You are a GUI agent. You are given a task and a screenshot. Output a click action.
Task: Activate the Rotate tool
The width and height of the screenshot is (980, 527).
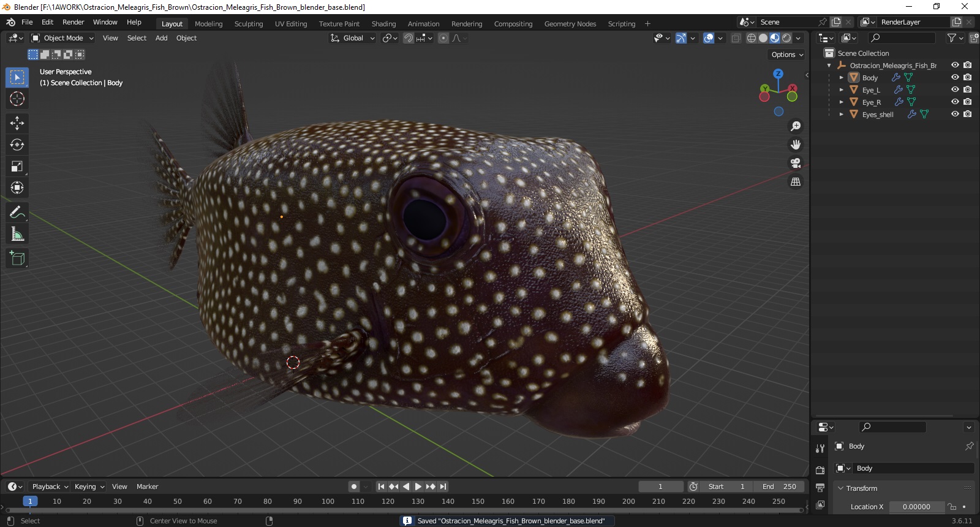[17, 145]
